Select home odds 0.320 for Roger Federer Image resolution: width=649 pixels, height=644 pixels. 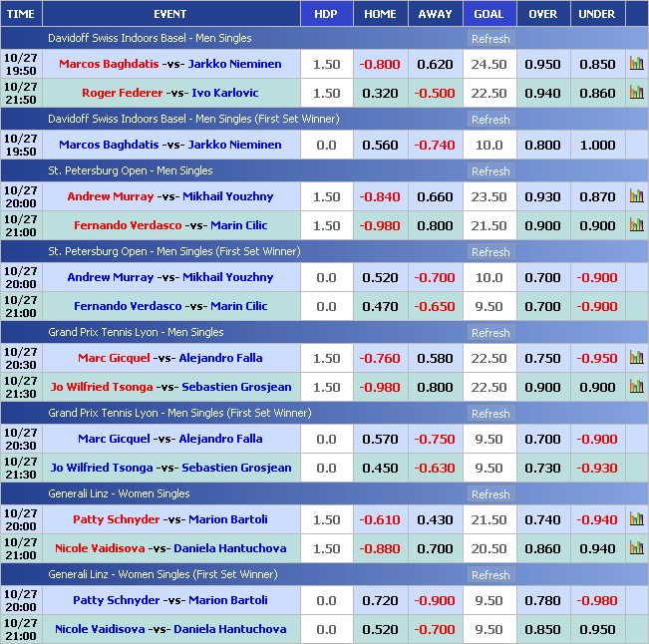pos(381,93)
